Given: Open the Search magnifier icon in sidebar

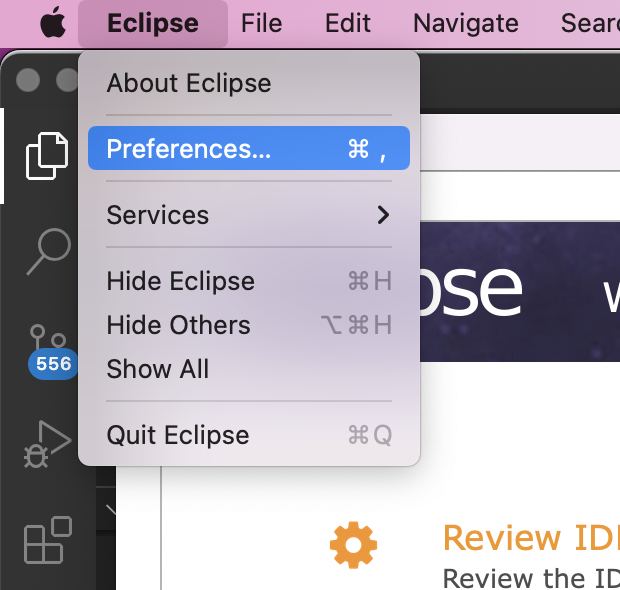Looking at the screenshot, I should coord(49,252).
